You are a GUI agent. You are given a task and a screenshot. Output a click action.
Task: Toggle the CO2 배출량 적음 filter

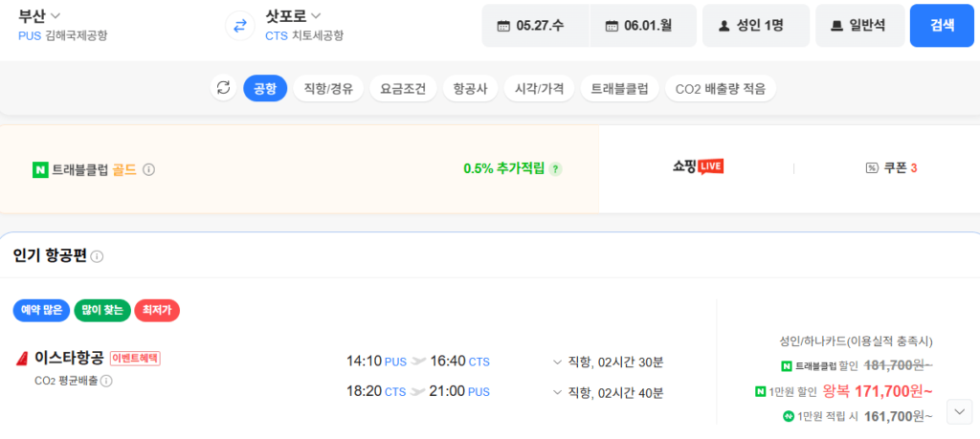pos(720,89)
